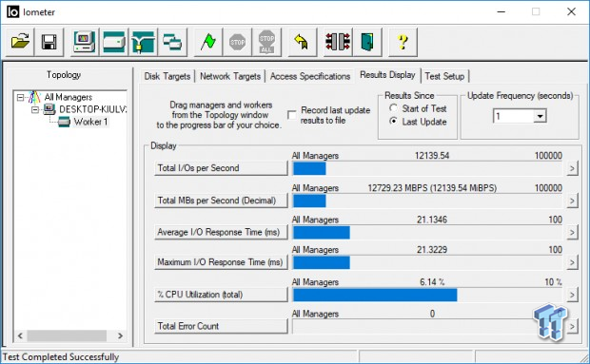The width and height of the screenshot is (590, 364).
Task: Open help question mark icon
Action: click(403, 42)
